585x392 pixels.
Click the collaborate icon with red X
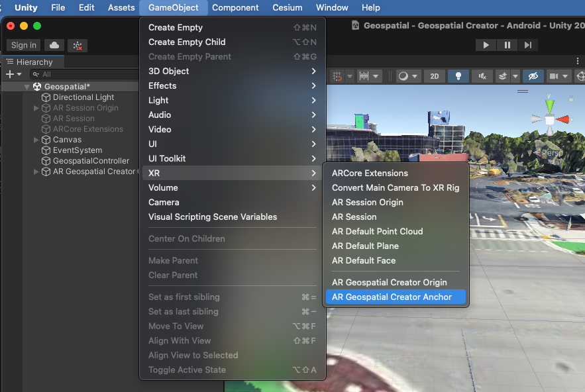click(x=77, y=45)
